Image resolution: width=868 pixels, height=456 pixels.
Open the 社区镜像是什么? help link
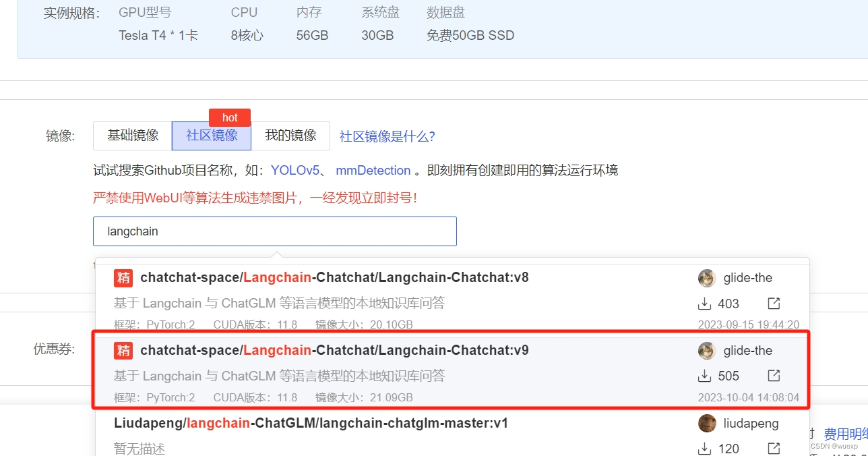pos(387,136)
